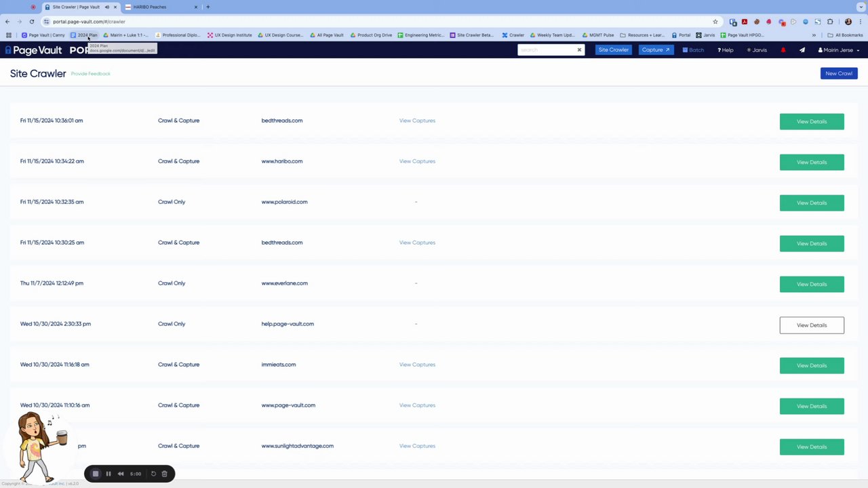
Task: Open the MGMT Pulse bookmark
Action: [x=598, y=35]
